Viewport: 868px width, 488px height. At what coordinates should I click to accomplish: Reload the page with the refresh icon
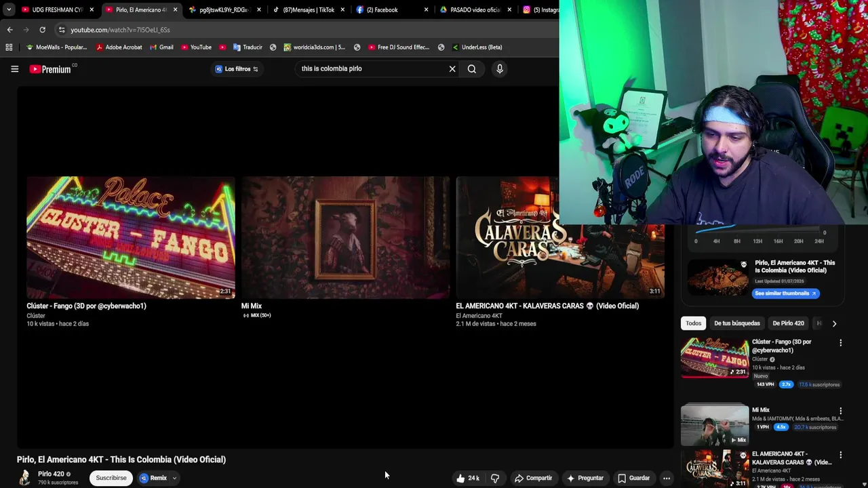tap(42, 30)
